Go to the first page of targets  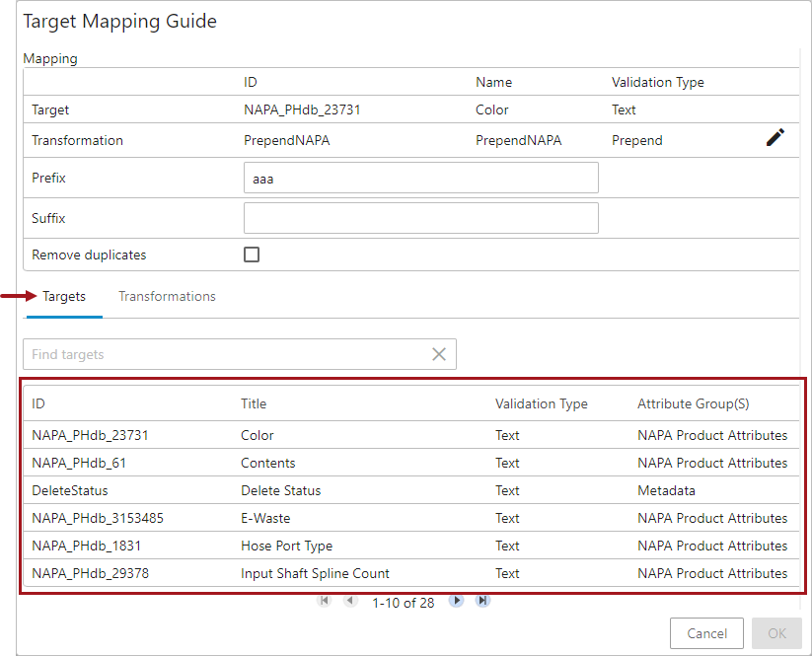[324, 601]
